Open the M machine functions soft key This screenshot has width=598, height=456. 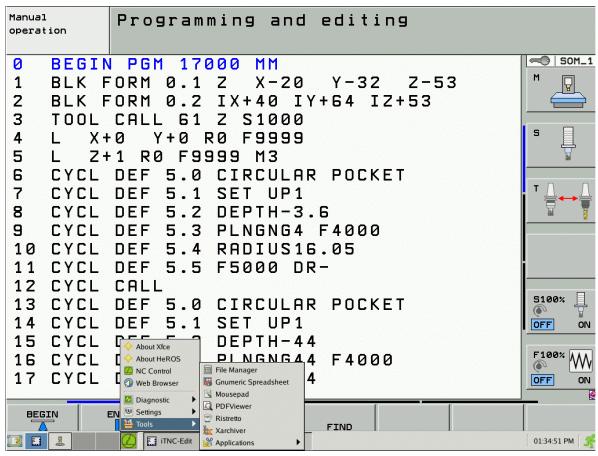click(x=561, y=90)
